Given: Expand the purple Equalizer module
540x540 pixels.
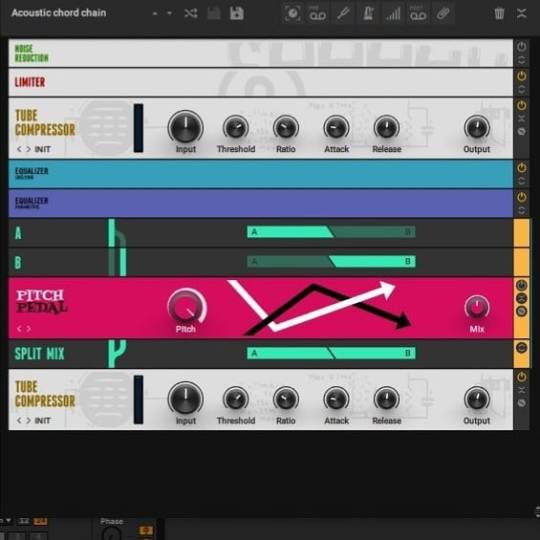Looking at the screenshot, I should tap(521, 210).
